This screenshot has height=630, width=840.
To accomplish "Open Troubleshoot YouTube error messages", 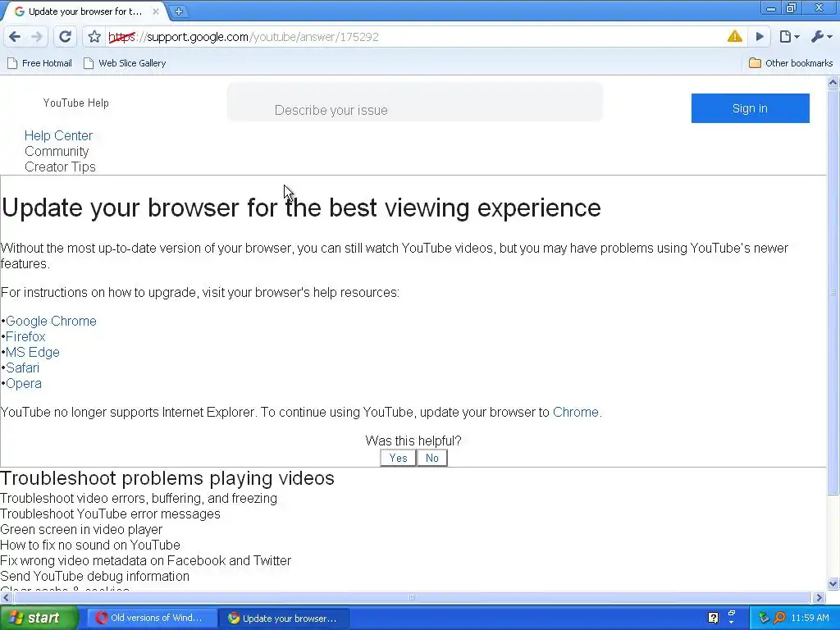I will pyautogui.click(x=111, y=514).
